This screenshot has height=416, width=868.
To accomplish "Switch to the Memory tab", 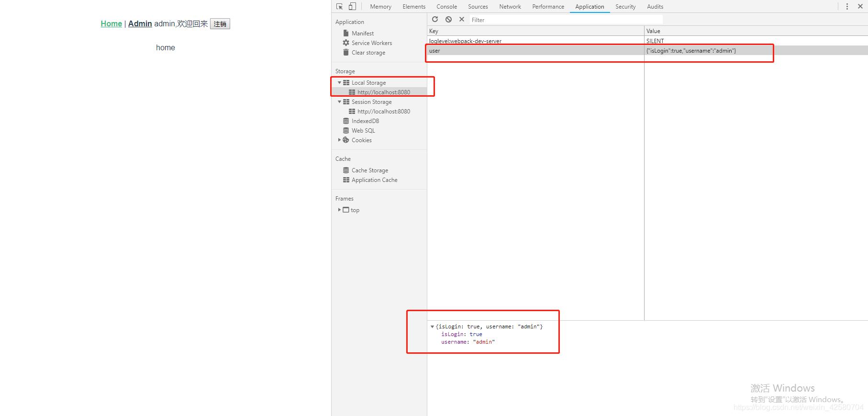I will point(380,7).
